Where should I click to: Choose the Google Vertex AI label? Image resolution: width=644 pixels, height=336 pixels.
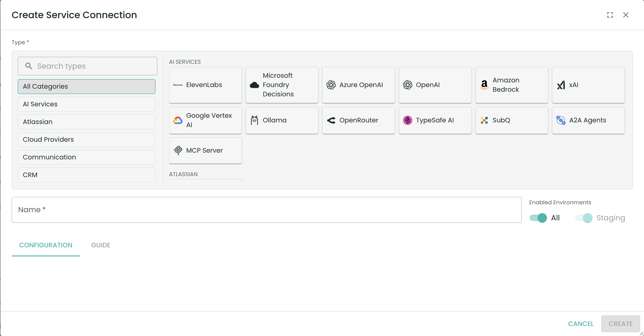tap(209, 120)
